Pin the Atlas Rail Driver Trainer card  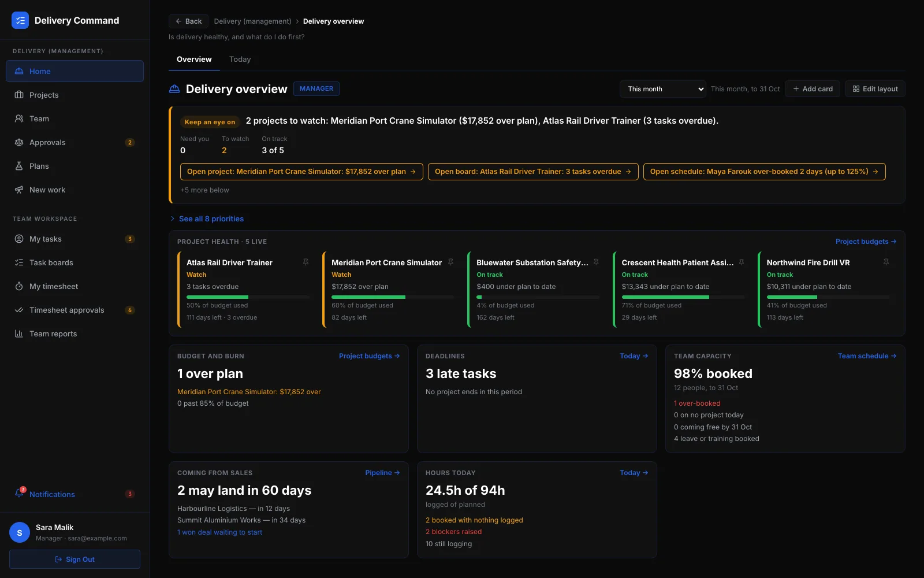point(305,262)
